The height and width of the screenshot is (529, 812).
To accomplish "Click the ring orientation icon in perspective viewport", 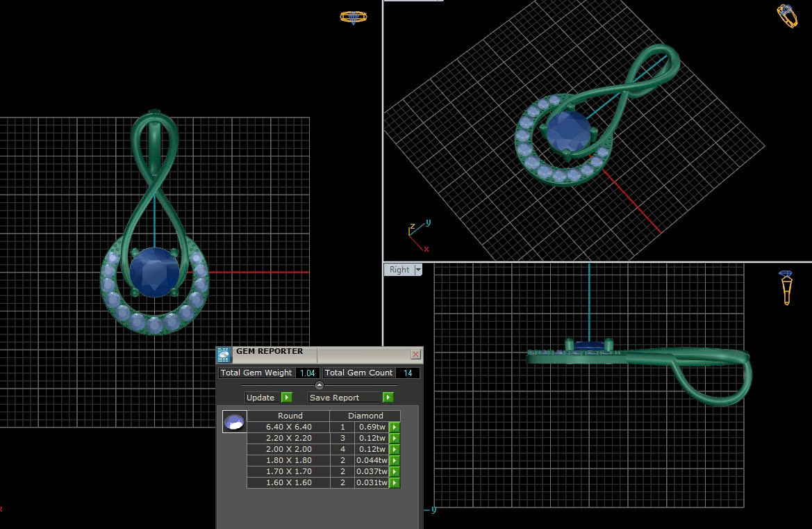I will point(786,15).
